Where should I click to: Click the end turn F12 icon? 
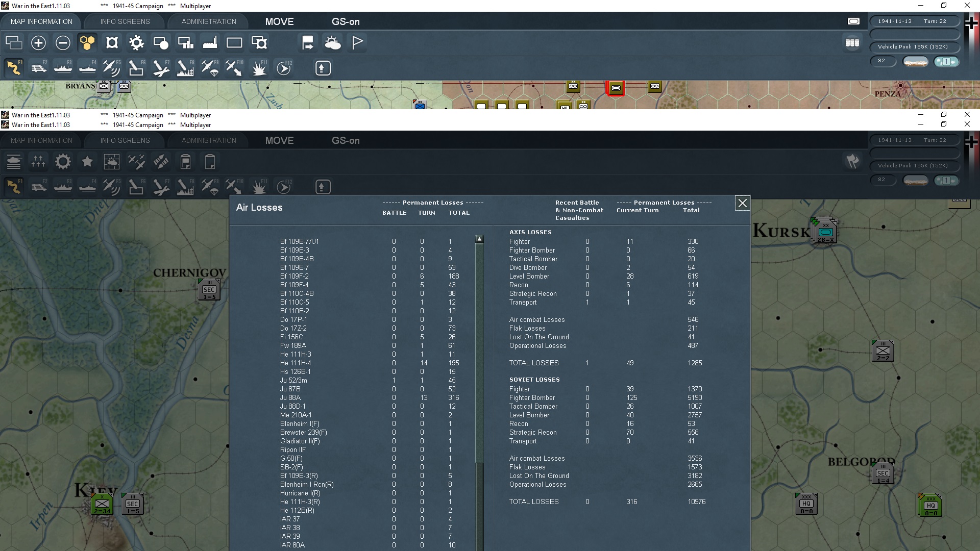[284, 68]
